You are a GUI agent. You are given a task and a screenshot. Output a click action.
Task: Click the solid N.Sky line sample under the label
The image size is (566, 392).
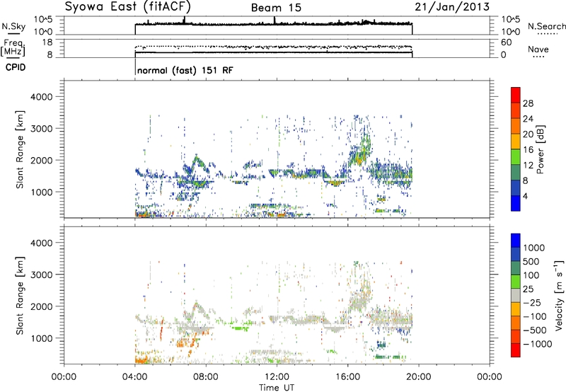[x=13, y=33]
